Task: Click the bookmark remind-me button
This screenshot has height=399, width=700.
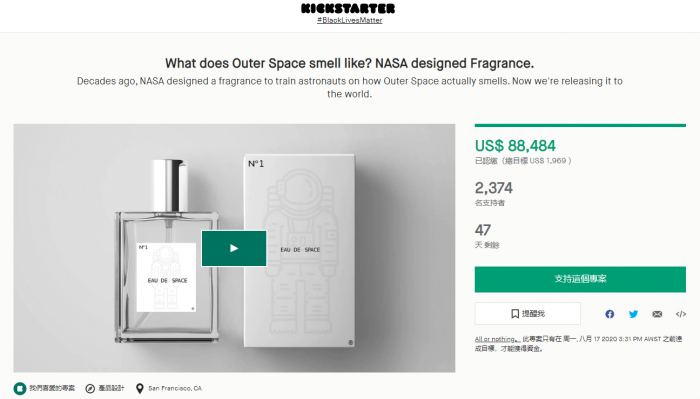Action: (x=528, y=314)
